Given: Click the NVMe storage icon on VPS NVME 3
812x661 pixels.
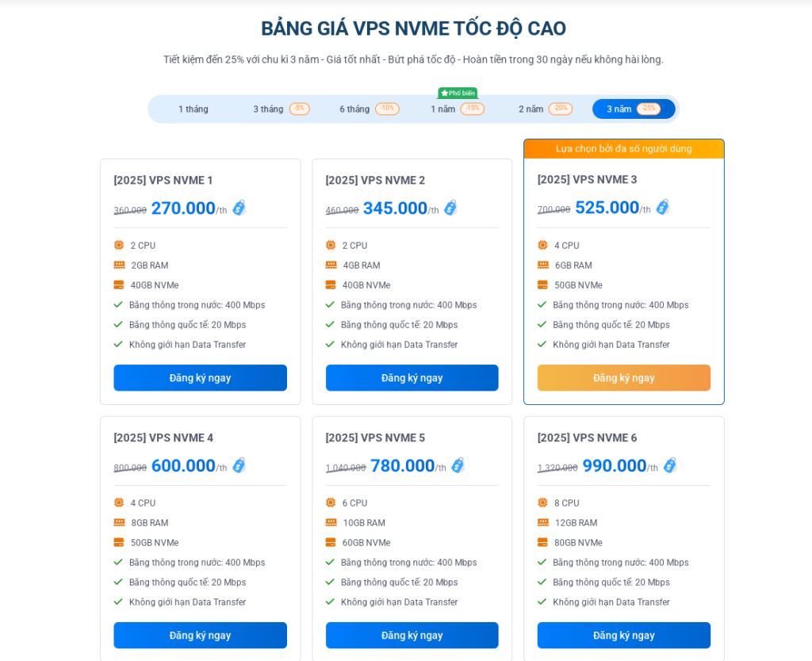Looking at the screenshot, I should 542,285.
